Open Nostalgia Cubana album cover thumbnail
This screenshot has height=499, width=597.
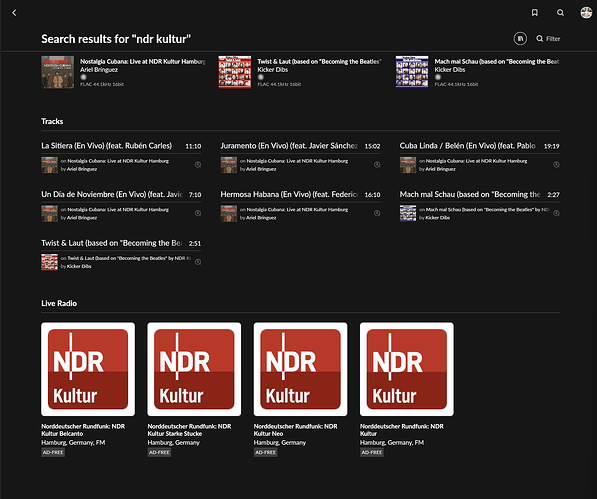tap(57, 72)
